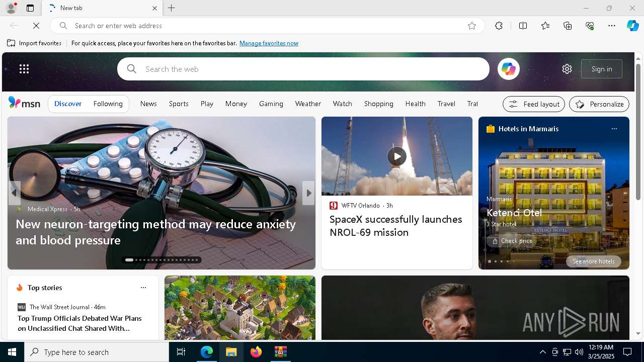The image size is (644, 362).
Task: Open Copilot round icon beside search
Action: point(509,69)
